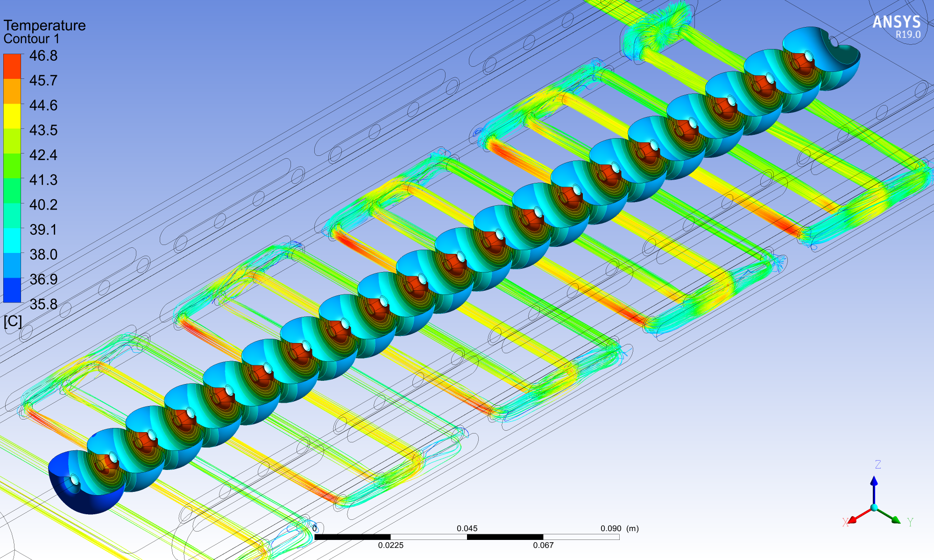Click the blue Z axis arrow of the triad
The height and width of the screenshot is (560, 934).
point(874,489)
